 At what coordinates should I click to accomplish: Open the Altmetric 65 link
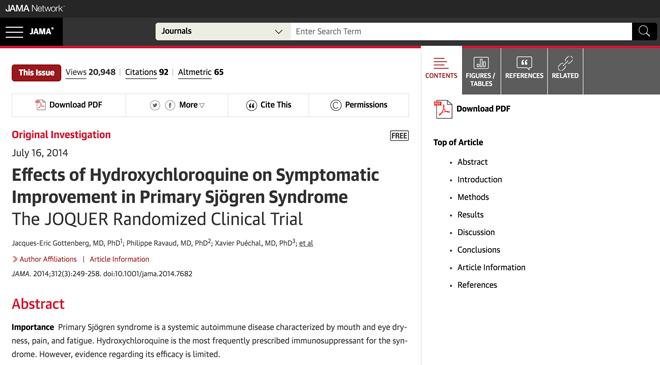[200, 72]
